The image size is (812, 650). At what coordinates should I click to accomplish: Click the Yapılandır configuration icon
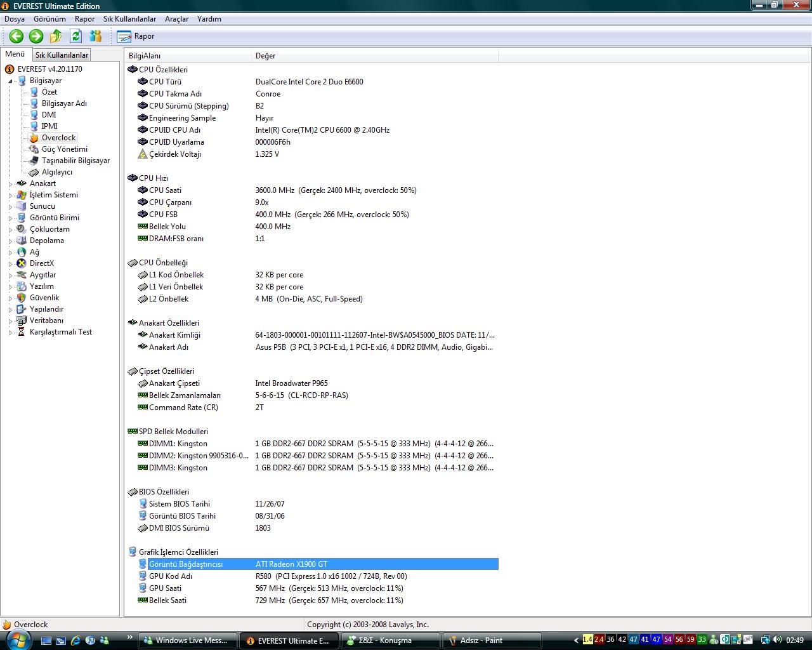click(22, 309)
